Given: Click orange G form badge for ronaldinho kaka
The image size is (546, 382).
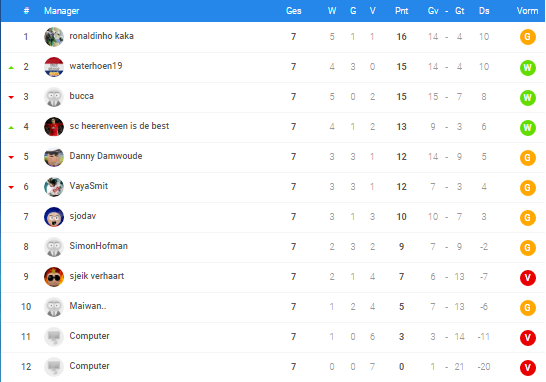Looking at the screenshot, I should click(528, 37).
